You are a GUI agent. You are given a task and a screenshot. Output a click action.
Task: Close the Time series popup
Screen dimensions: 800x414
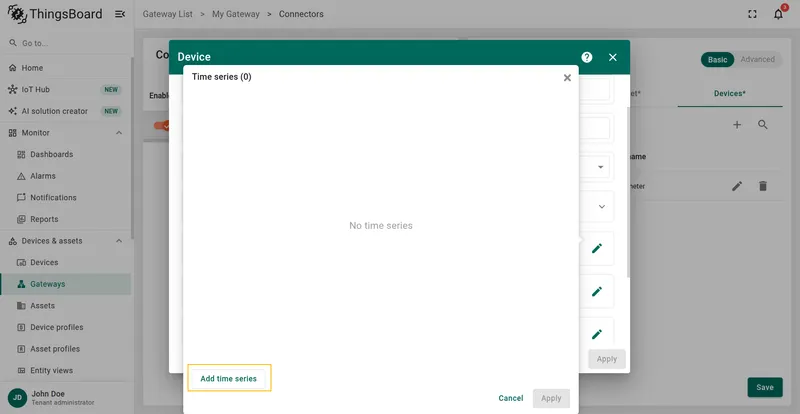click(x=567, y=78)
